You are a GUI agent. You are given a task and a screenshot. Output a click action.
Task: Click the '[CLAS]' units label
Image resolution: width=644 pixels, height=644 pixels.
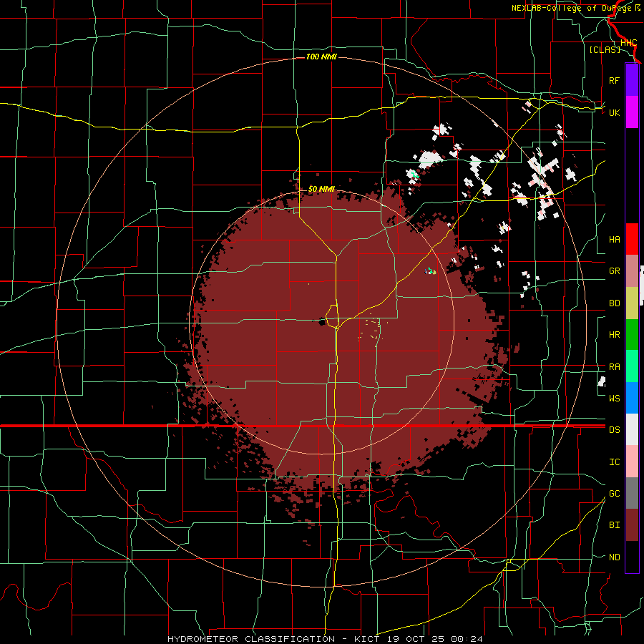point(605,49)
